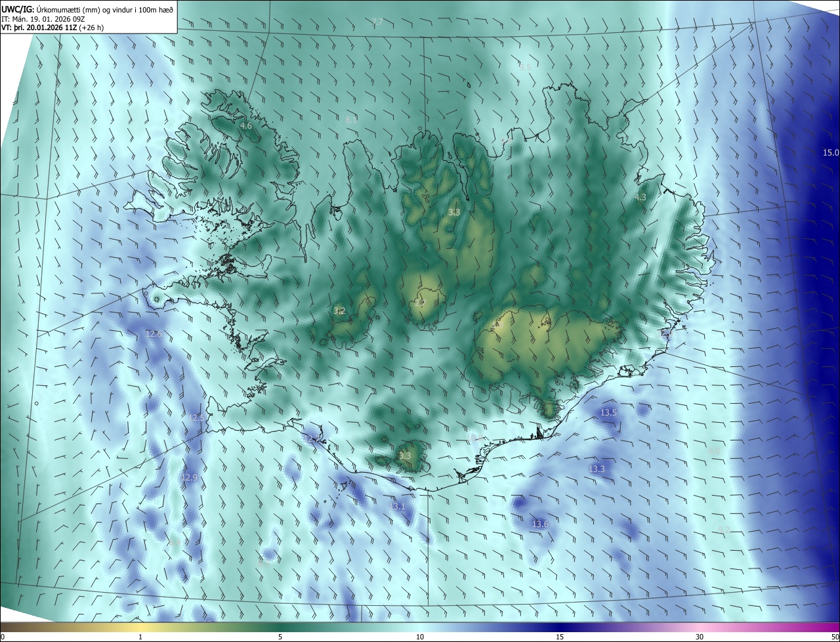This screenshot has width=840, height=642.
Task: Select the 9.2 value label
Action: click(724, 530)
